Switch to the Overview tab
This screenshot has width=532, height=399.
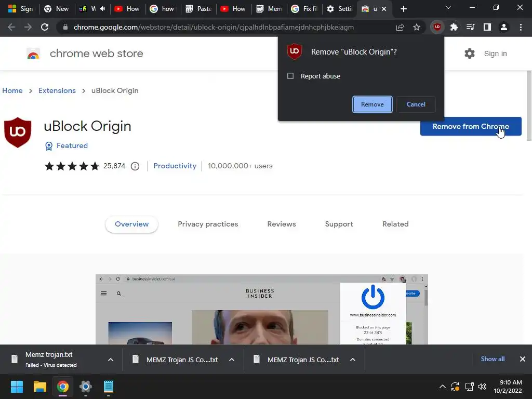click(x=131, y=224)
